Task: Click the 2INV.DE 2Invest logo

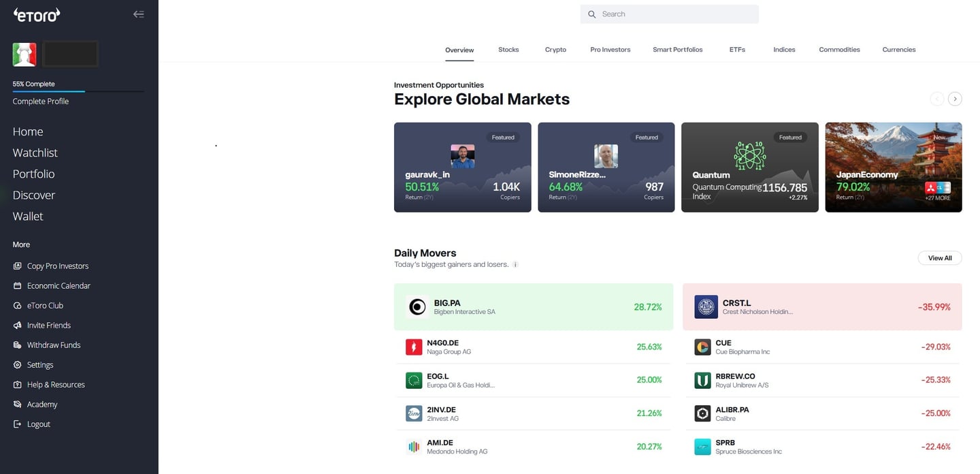Action: (x=414, y=413)
